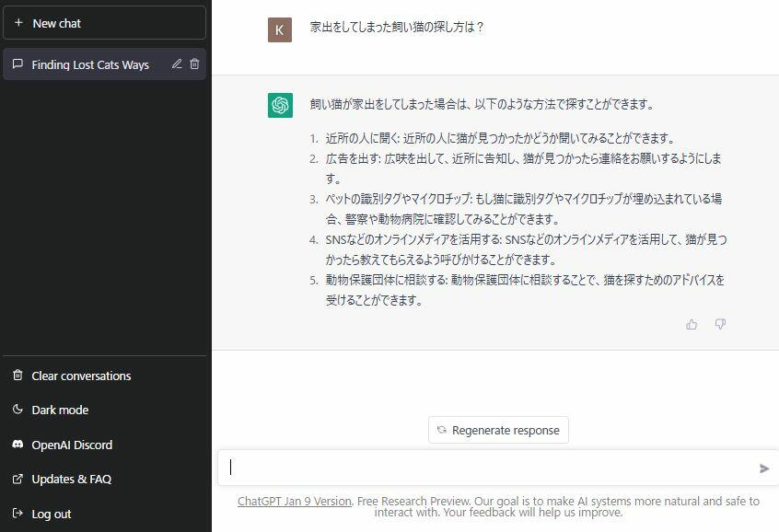Click response item 4 about SNS online media

pos(525,249)
